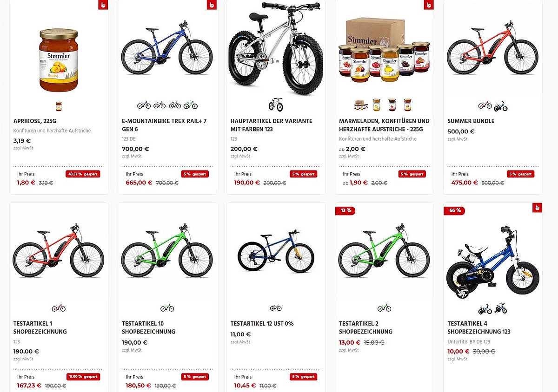
Task: Select first blue variant thumbnail under E-Mountainbike Trek
Action: tap(144, 105)
